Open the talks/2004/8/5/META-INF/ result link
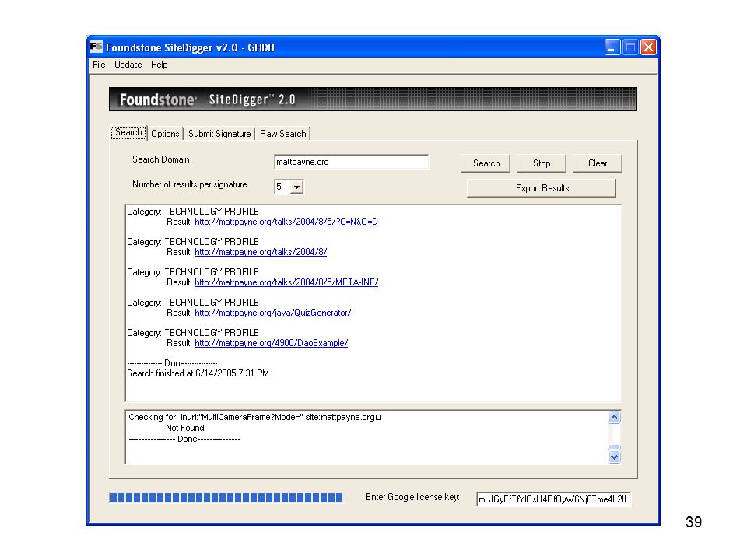 point(286,282)
